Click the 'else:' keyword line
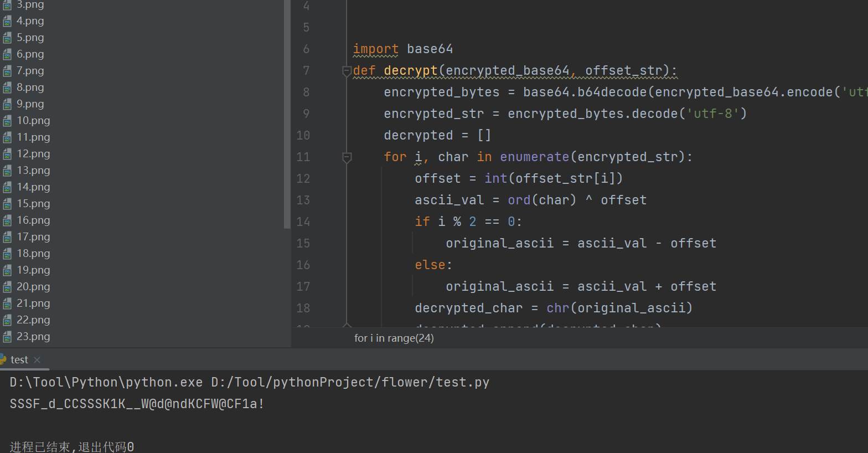Screen dimensions: 868x453 pos(433,265)
